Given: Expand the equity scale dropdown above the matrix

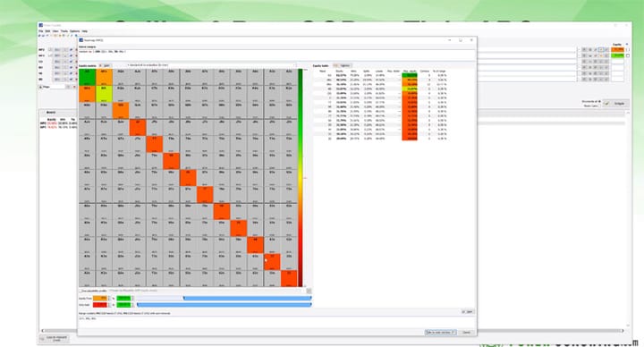Looking at the screenshot, I should (211, 65).
